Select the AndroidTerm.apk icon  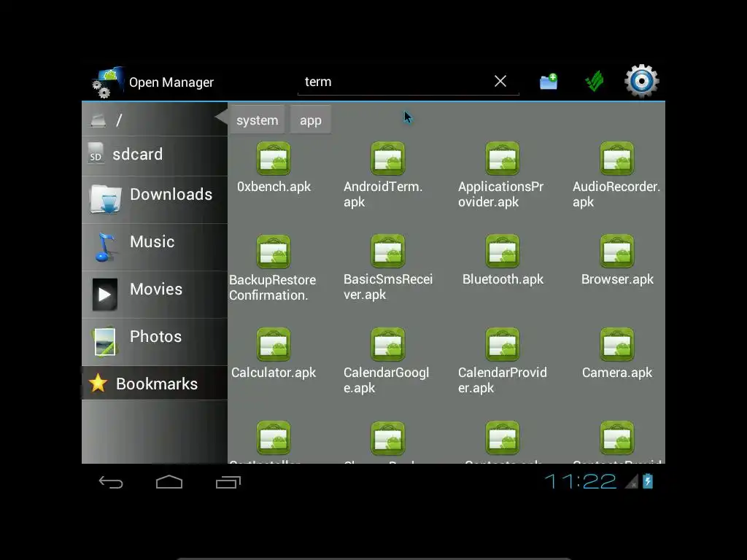point(388,158)
